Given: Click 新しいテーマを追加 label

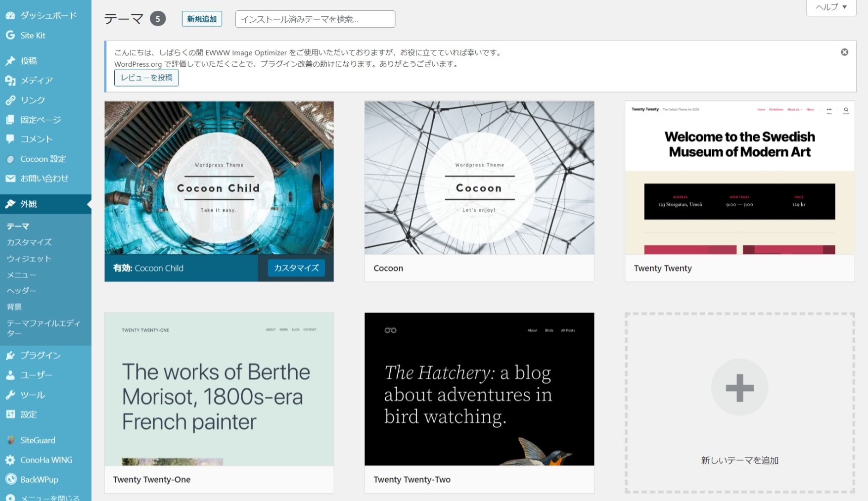Looking at the screenshot, I should (739, 460).
